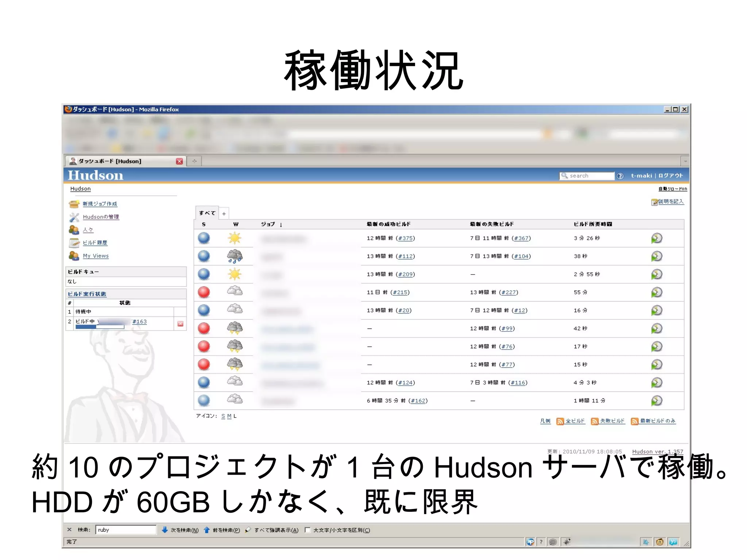The image size is (747, 560).
Task: Click 前を検索 (find previous) in find bar
Action: (x=222, y=530)
